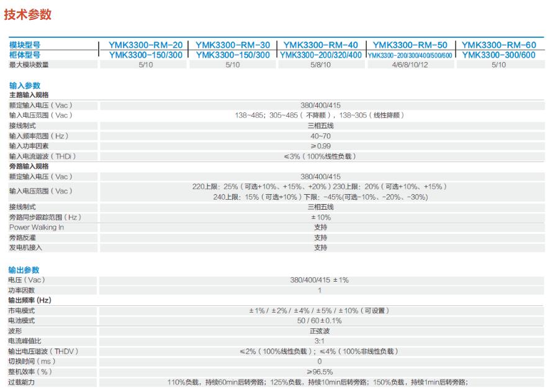Image resolution: width=553 pixels, height=392 pixels.
Task: Click the 输入功率因素 row label
Action: (29, 146)
